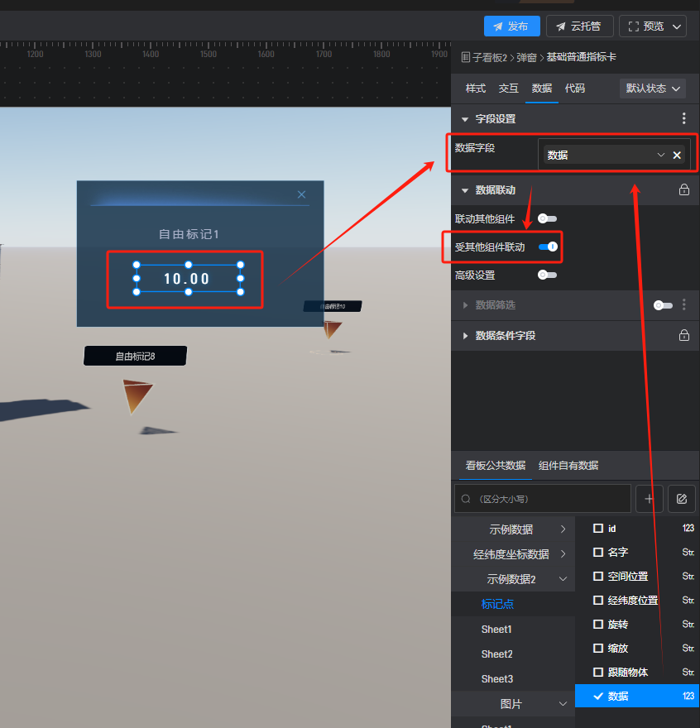Viewport: 700px width, 728px height.
Task: Select the 10.00 indicator card on canvas
Action: point(188,279)
